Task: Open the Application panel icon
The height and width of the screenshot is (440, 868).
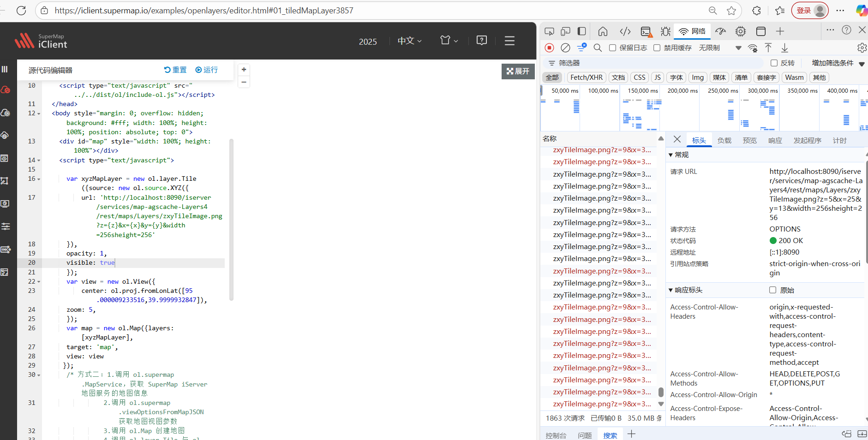Action: [x=761, y=31]
